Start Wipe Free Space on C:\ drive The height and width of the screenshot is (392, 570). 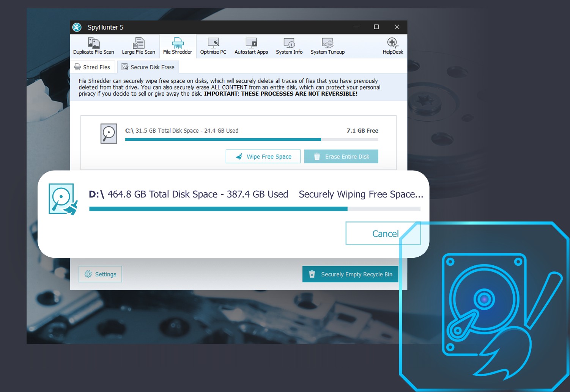tap(263, 156)
